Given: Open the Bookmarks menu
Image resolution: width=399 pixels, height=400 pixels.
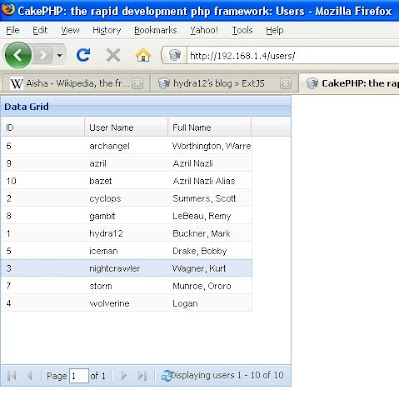Looking at the screenshot, I should pos(155,30).
